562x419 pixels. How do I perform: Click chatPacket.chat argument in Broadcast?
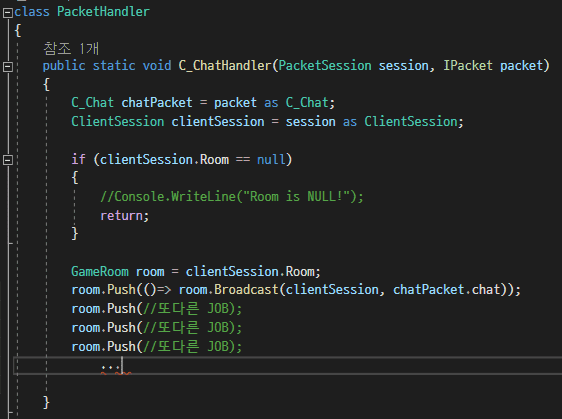pos(447,289)
